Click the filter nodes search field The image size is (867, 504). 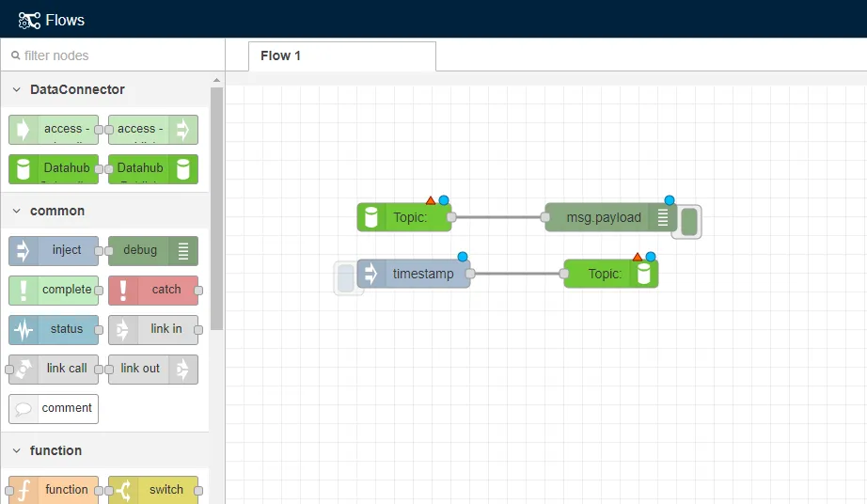coord(113,55)
